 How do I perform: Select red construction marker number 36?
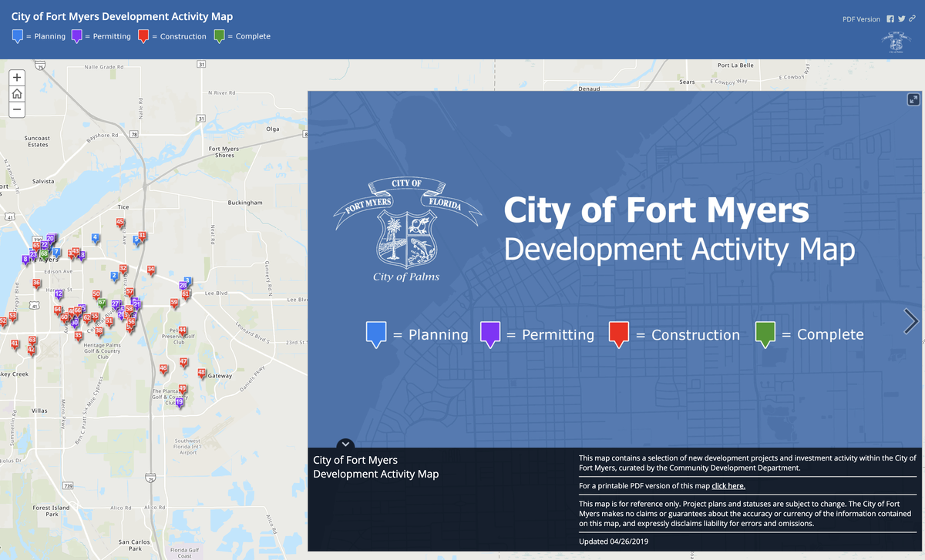click(36, 283)
